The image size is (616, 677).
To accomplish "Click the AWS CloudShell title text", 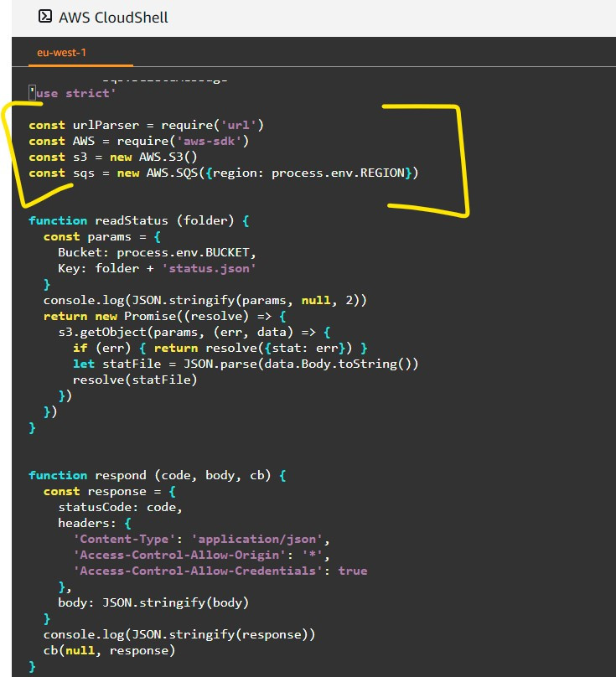I will 113,18.
